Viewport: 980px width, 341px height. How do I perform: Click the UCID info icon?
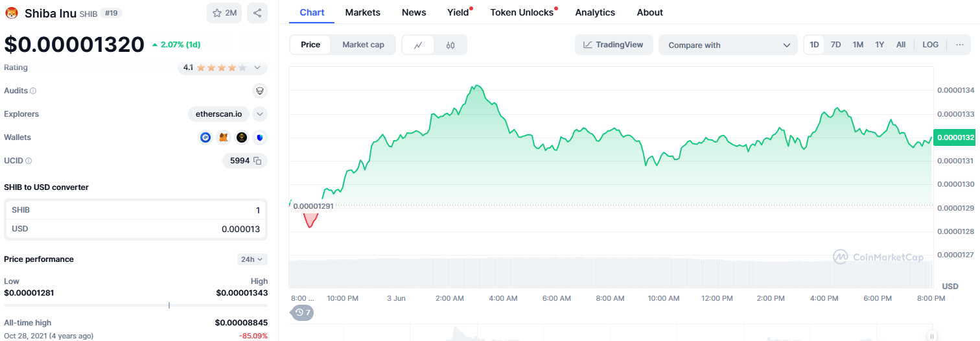click(x=29, y=161)
